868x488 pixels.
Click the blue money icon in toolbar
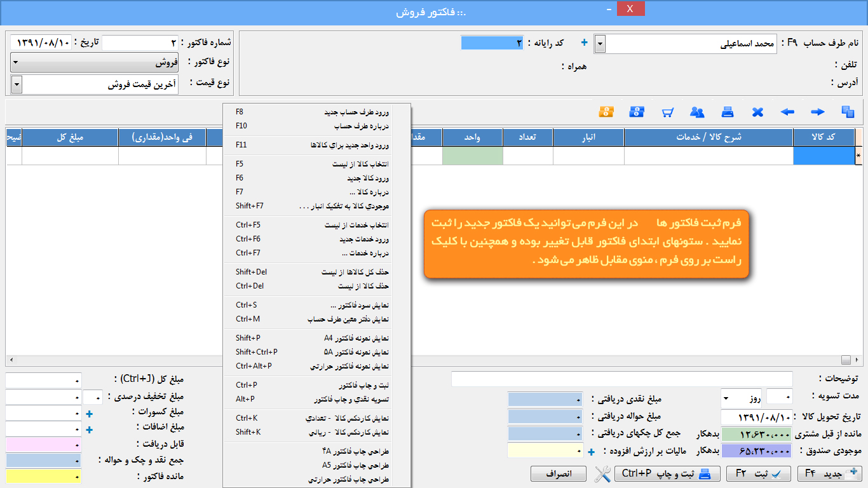637,112
